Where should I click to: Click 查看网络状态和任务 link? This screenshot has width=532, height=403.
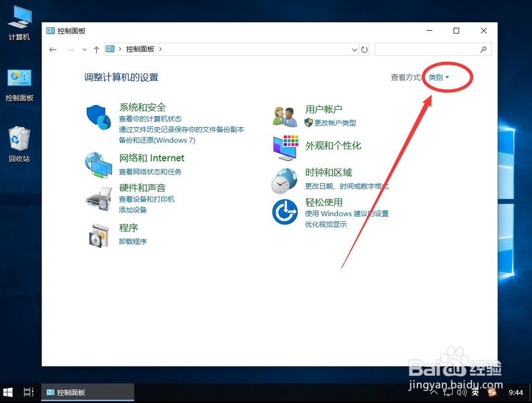point(151,172)
